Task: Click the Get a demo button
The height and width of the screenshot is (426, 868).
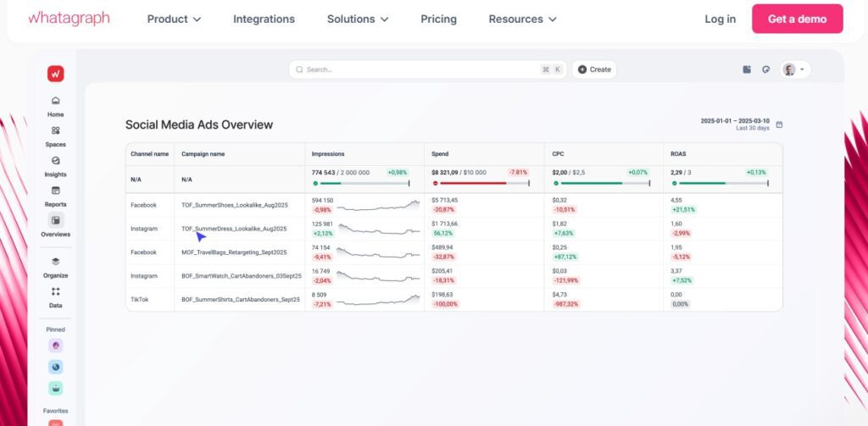Action: coord(797,19)
